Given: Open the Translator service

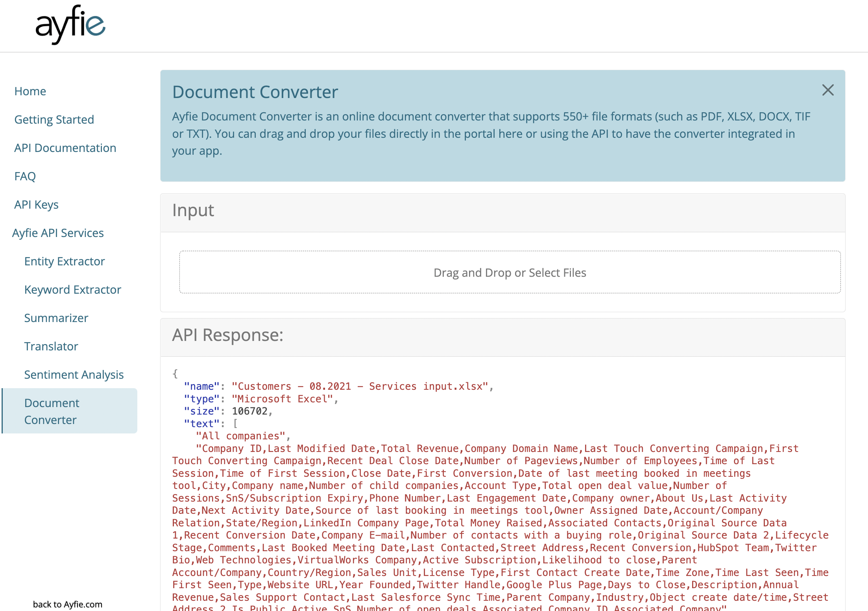Looking at the screenshot, I should pyautogui.click(x=51, y=346).
